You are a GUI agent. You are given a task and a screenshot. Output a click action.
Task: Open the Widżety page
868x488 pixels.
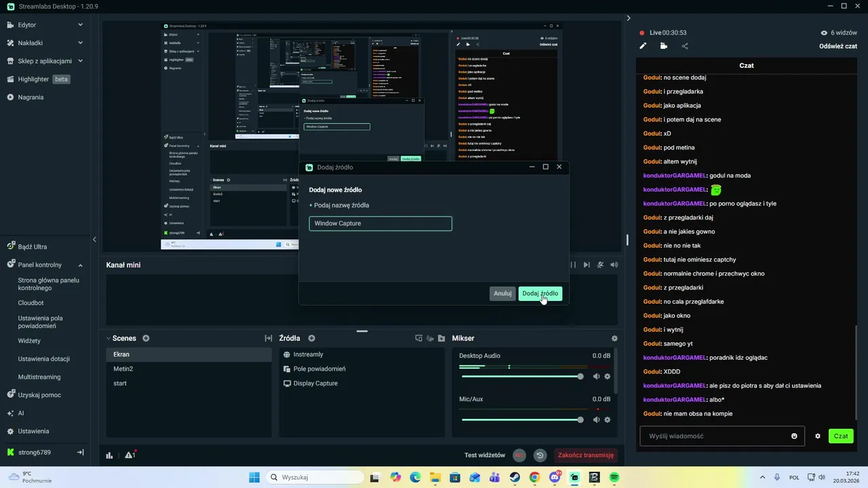[x=30, y=341]
